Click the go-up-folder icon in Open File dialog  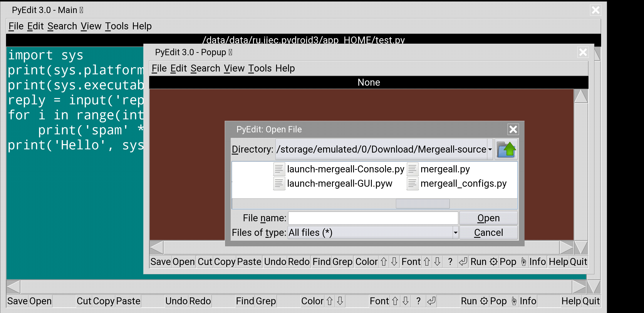(506, 149)
